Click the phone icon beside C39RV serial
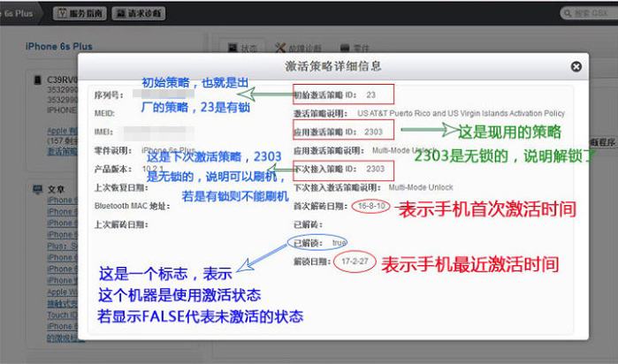Screen dimensions: 618x364 (x=37, y=80)
